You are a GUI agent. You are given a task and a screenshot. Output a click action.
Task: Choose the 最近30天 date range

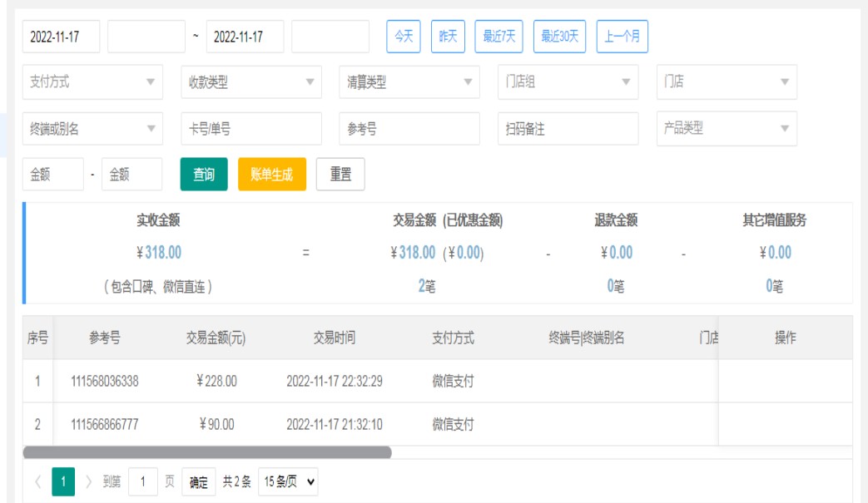pos(560,37)
